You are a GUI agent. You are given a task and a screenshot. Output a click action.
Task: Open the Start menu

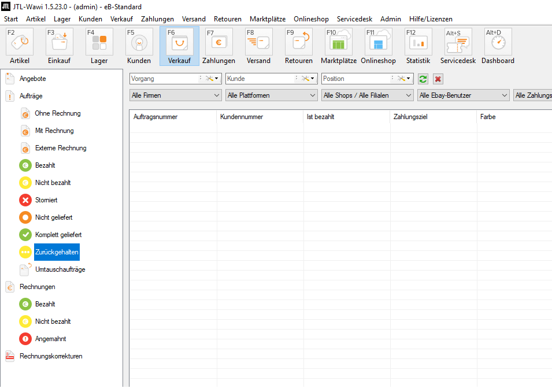coord(11,19)
